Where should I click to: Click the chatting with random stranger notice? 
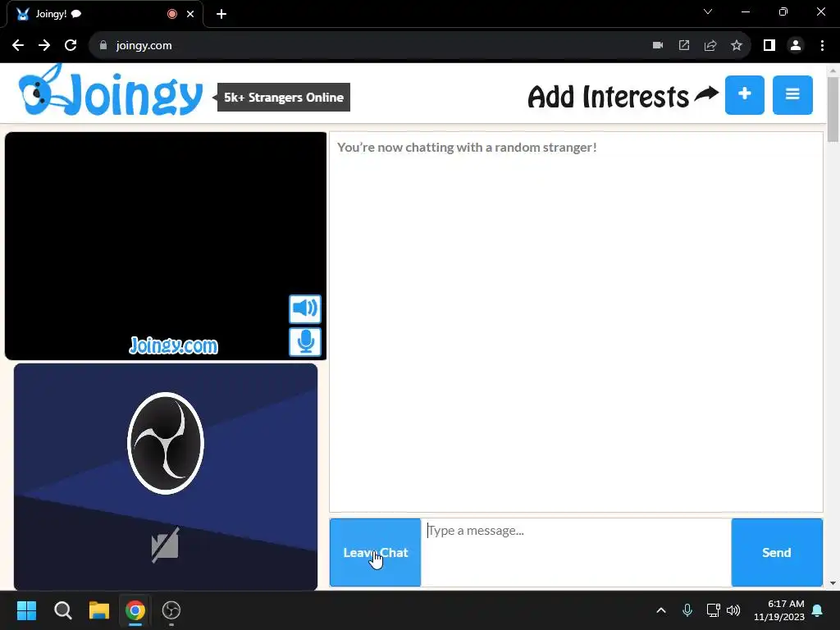pyautogui.click(x=467, y=148)
